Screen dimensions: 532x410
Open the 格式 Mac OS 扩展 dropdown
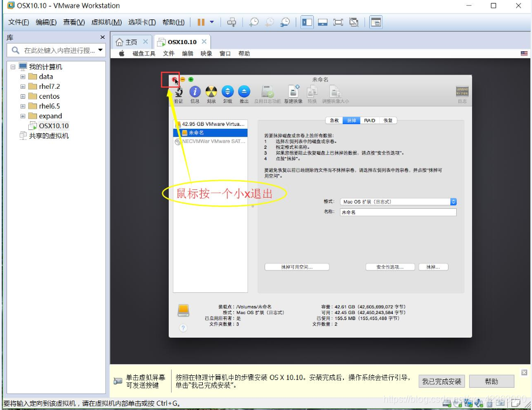pos(399,202)
